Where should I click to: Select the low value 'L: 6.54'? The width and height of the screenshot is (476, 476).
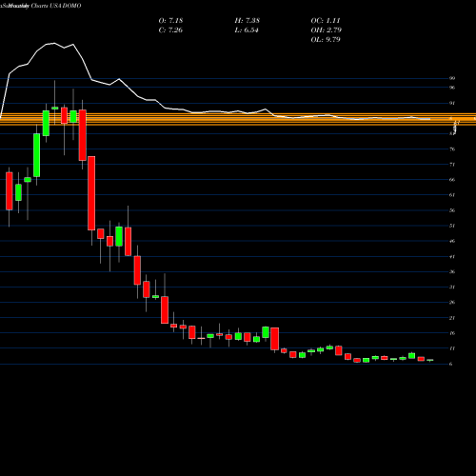pyautogui.click(x=247, y=30)
